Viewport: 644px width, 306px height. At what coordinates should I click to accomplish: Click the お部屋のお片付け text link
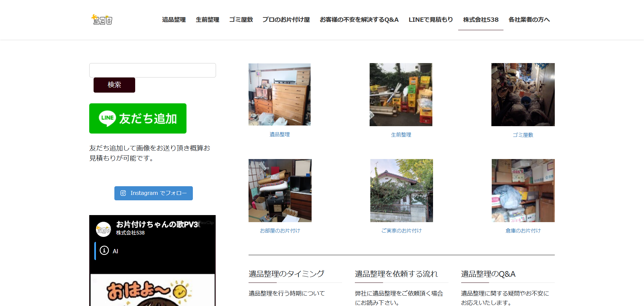point(280,231)
